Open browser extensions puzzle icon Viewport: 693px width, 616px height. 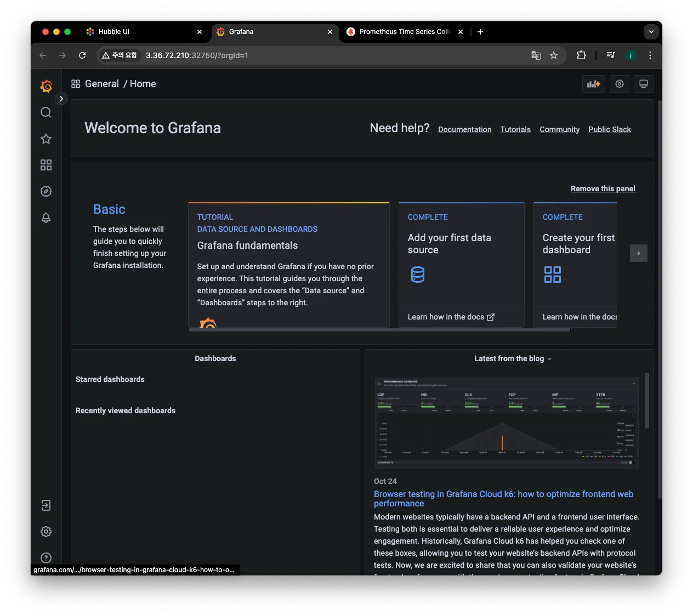(582, 55)
